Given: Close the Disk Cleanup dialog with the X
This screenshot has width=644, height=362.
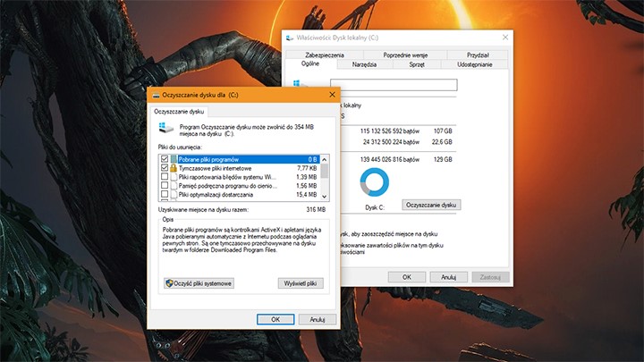Looking at the screenshot, I should (332, 94).
